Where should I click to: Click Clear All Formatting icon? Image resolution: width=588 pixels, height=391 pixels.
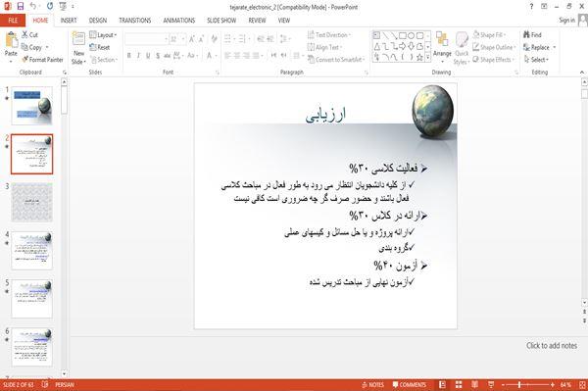click(214, 39)
